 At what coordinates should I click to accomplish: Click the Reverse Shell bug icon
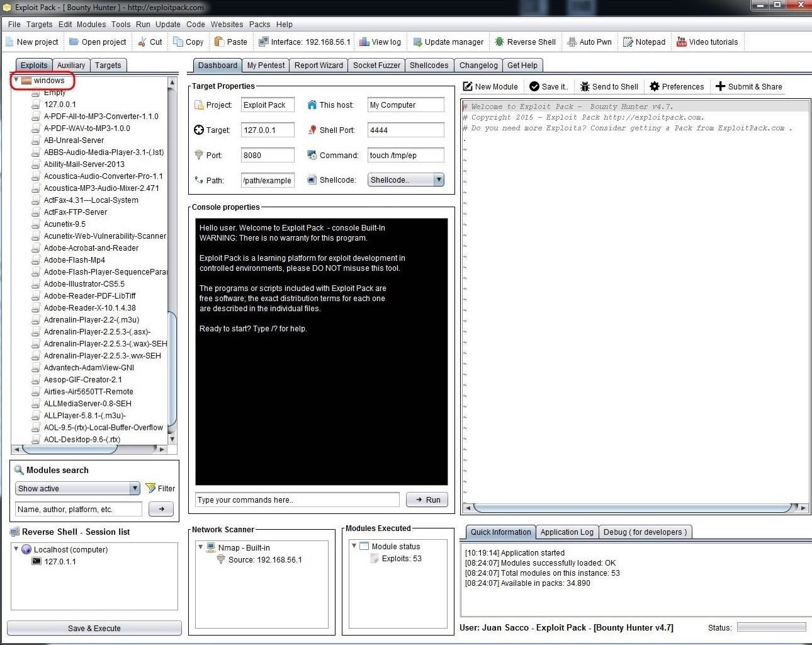click(499, 42)
